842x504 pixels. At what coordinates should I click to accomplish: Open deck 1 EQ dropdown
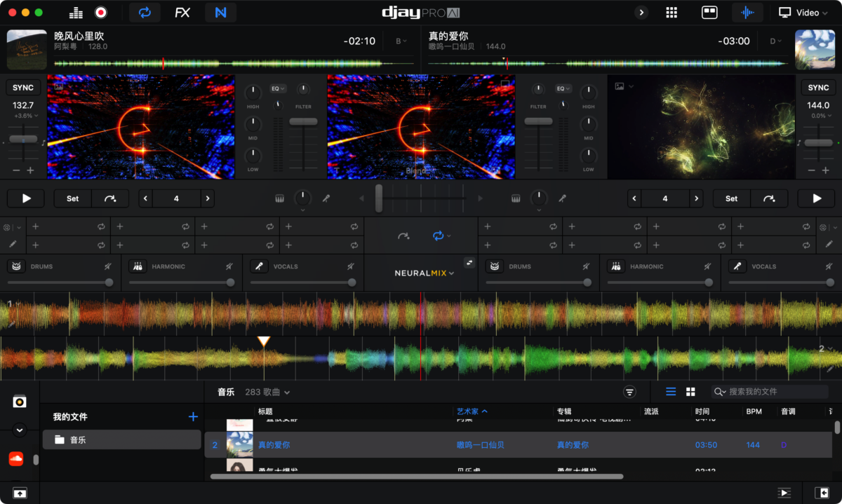[x=278, y=89]
